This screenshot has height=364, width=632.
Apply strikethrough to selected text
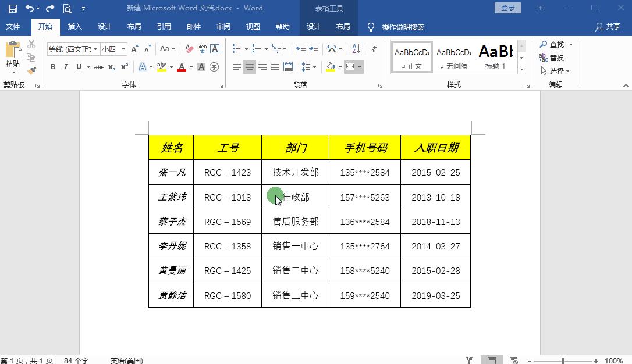tap(100, 67)
